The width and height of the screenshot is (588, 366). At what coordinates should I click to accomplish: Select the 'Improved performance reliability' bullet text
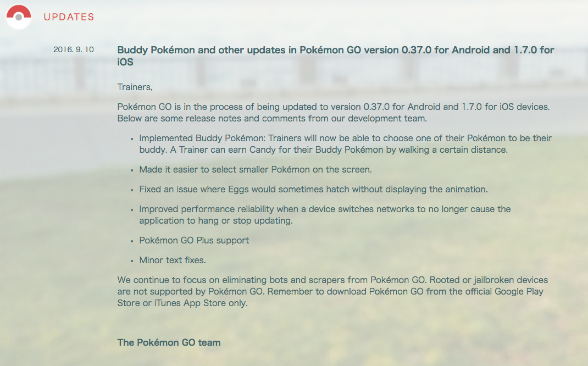(x=325, y=215)
